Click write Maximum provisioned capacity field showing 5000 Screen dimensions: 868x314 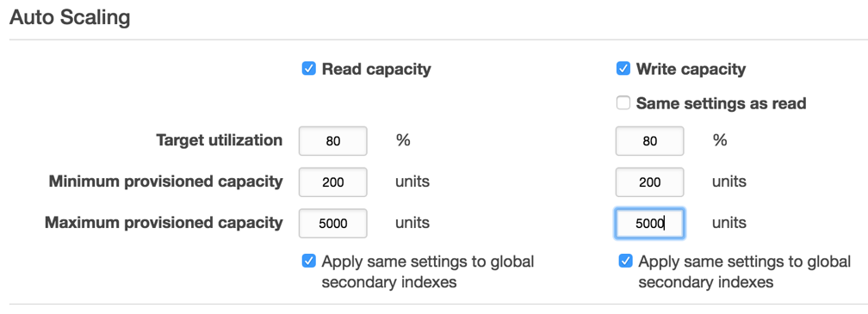click(650, 224)
